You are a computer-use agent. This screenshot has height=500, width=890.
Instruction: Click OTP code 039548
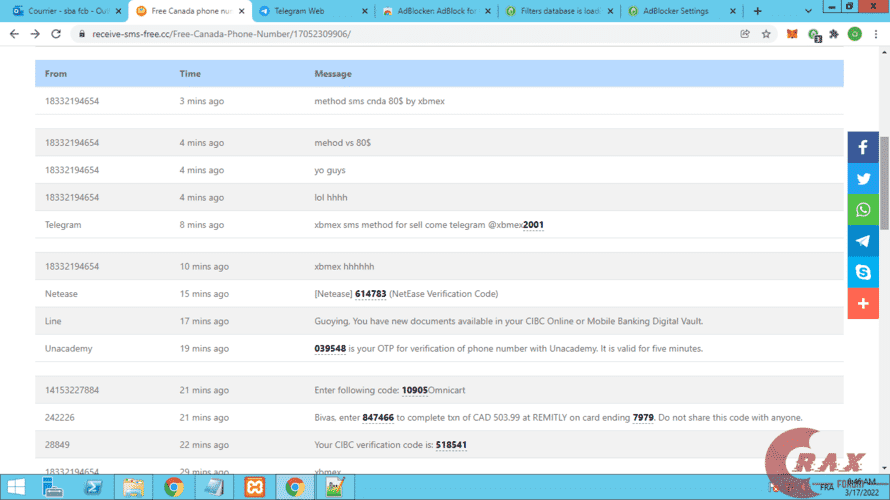coord(330,348)
